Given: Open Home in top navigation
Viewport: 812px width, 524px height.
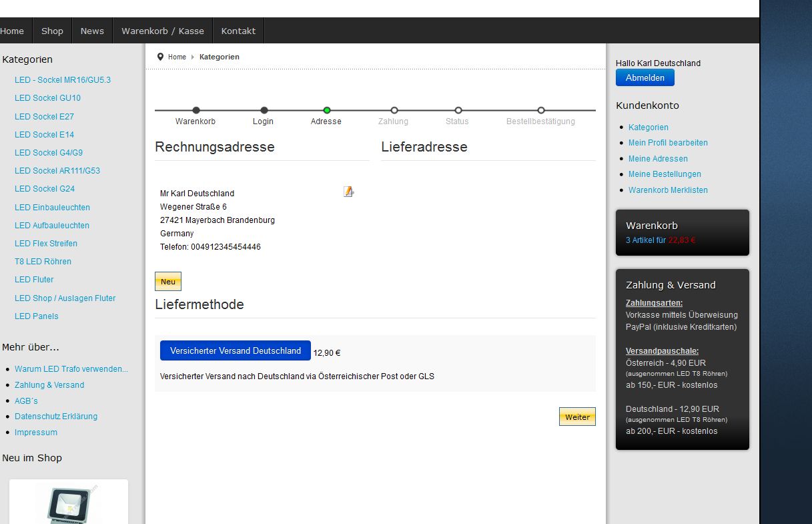Looking at the screenshot, I should (x=12, y=31).
